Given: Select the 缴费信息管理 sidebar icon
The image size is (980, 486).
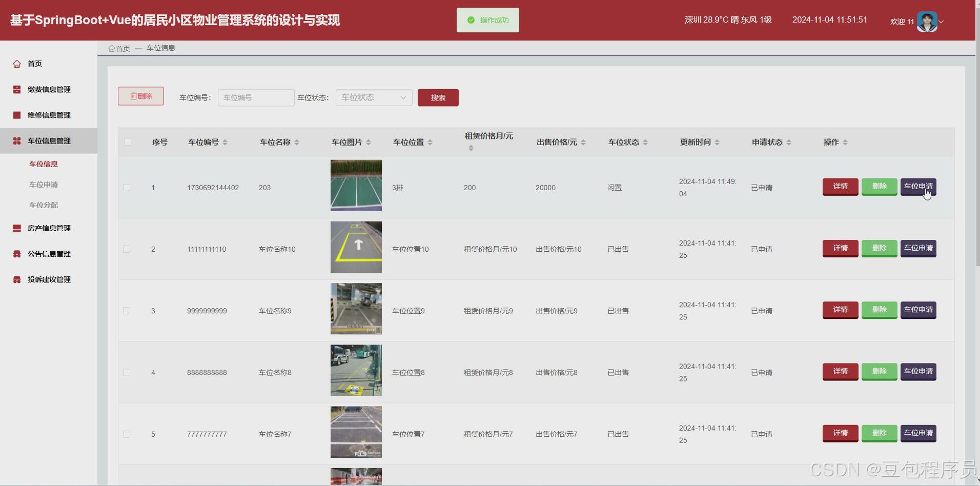Looking at the screenshot, I should 16,89.
